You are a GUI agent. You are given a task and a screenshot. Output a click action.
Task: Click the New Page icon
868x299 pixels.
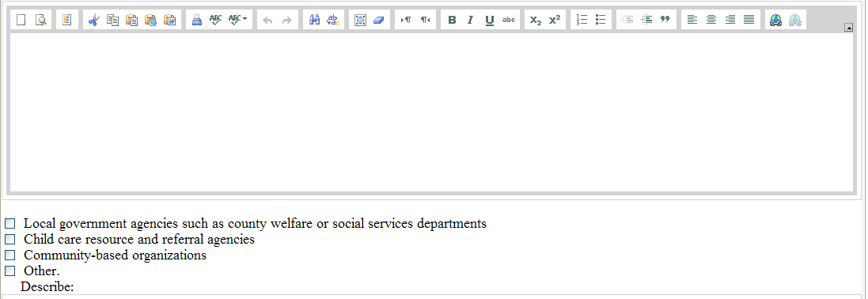pos(21,20)
